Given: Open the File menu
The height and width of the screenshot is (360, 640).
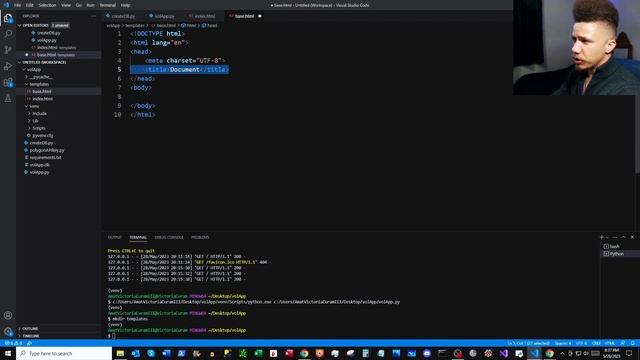Looking at the screenshot, I should [18, 5].
